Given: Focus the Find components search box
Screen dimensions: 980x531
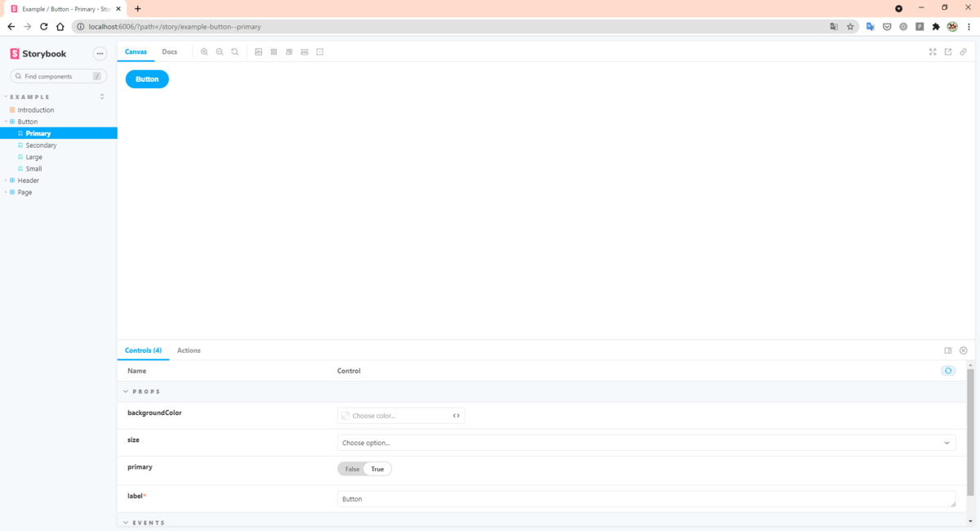Looking at the screenshot, I should (59, 76).
